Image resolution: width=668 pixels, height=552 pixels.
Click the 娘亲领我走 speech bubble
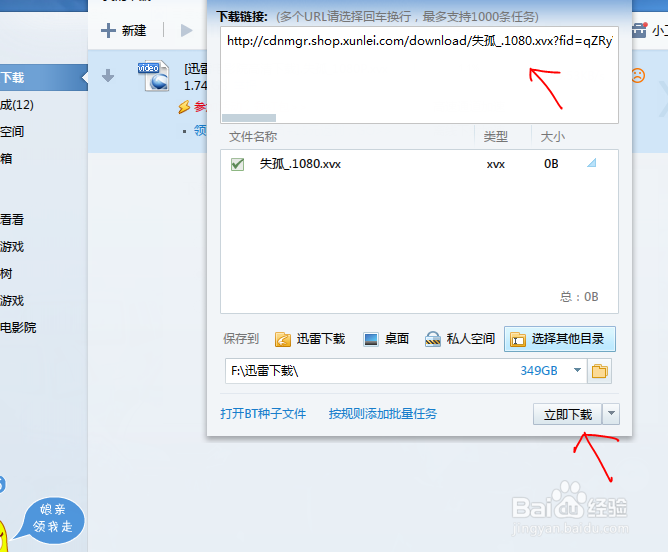tap(53, 519)
